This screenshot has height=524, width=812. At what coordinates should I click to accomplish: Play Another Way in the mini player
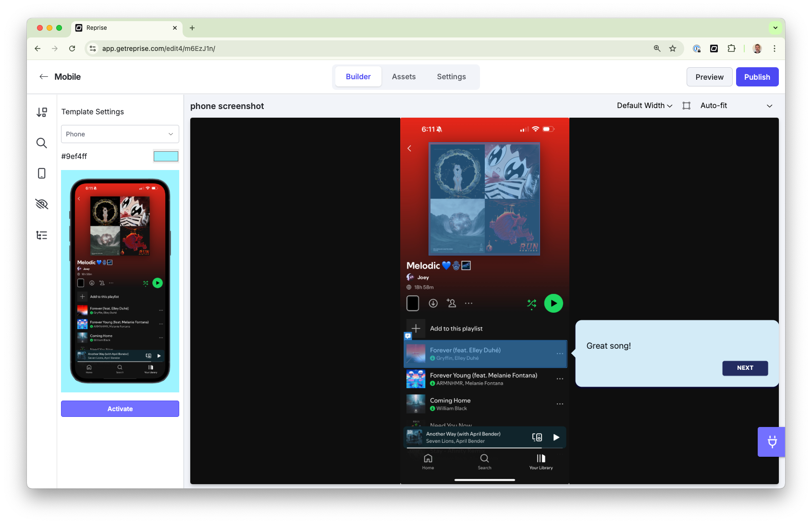(x=556, y=437)
